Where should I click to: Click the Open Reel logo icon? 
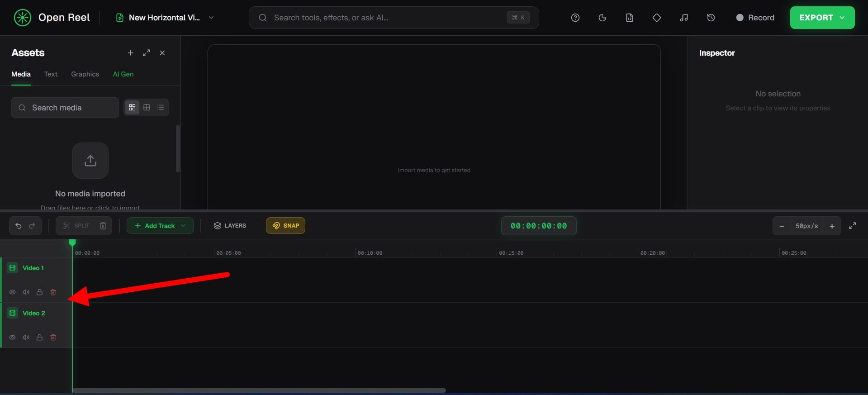[x=22, y=18]
